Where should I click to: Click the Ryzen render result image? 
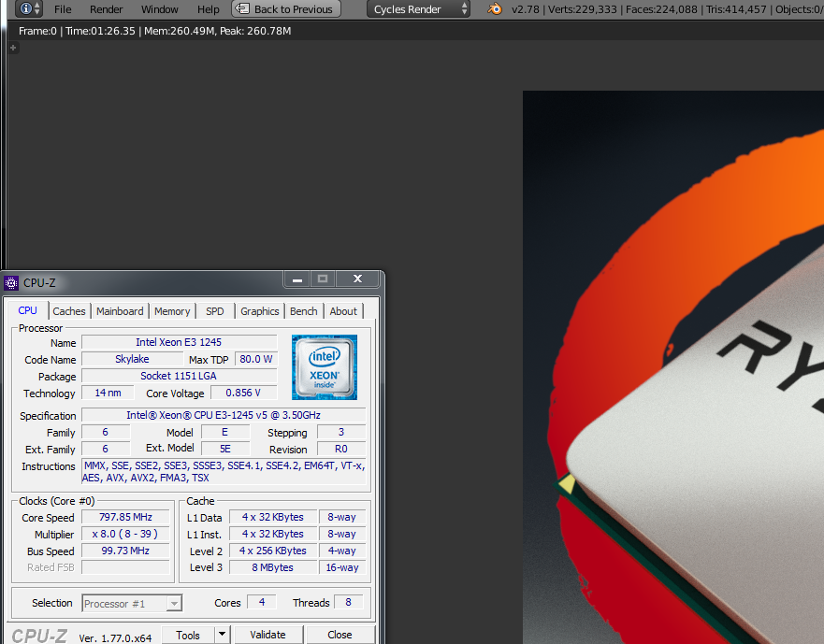click(x=673, y=367)
